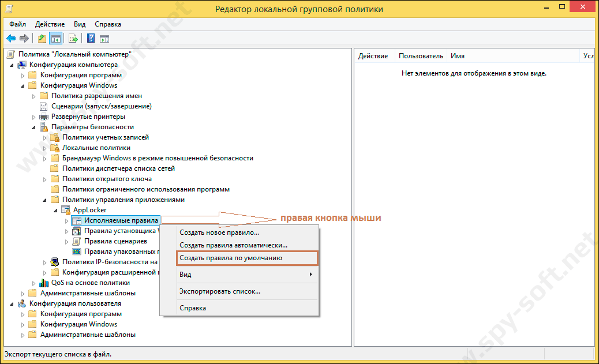Open Help via the blue question-mark icon
The width and height of the screenshot is (599, 364).
pyautogui.click(x=91, y=39)
